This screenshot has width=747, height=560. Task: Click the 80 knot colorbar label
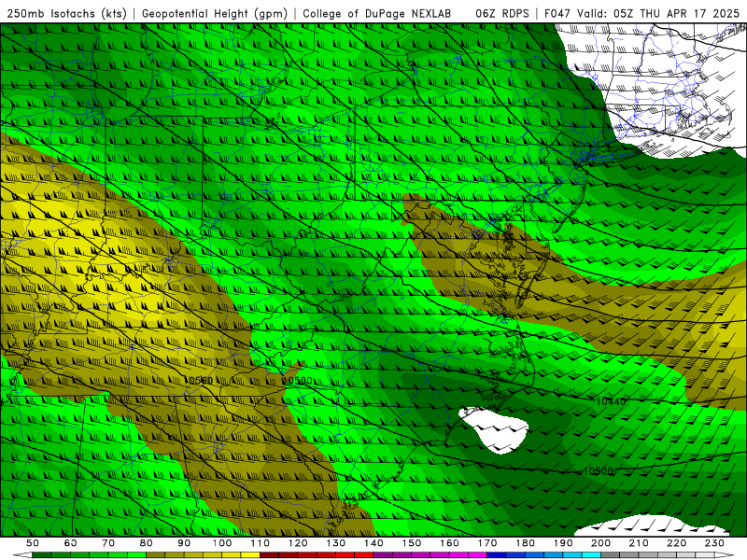point(147,543)
